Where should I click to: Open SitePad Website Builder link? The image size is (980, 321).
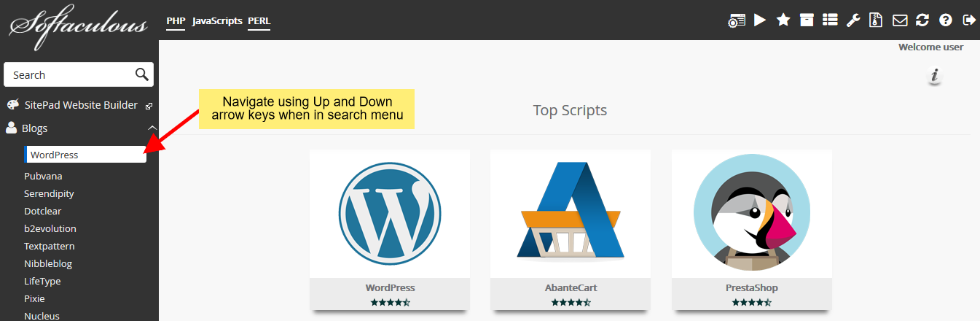pyautogui.click(x=80, y=105)
